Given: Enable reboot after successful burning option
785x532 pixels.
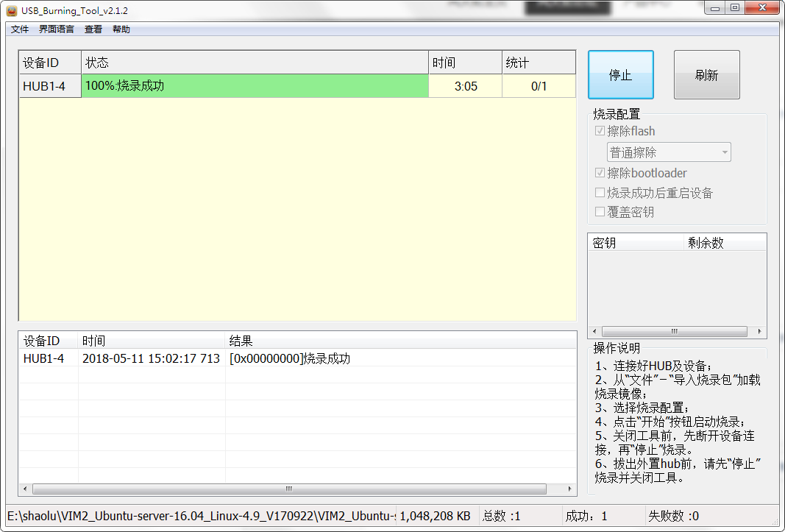Looking at the screenshot, I should click(x=600, y=193).
